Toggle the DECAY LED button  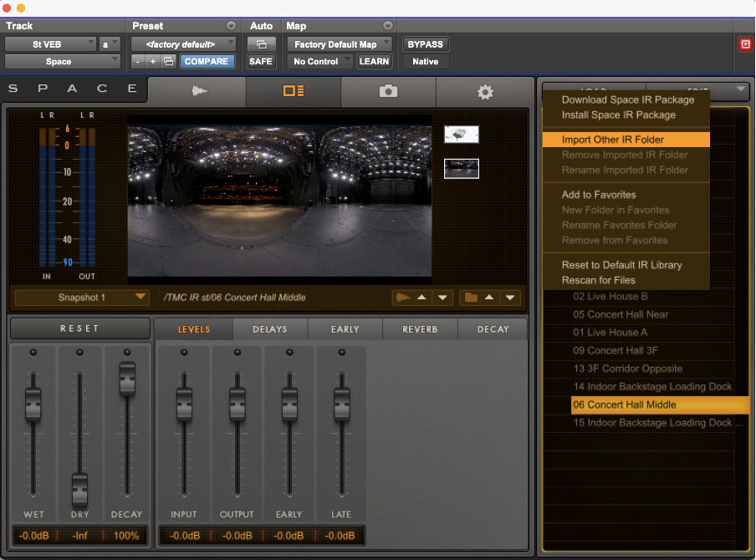point(127,353)
